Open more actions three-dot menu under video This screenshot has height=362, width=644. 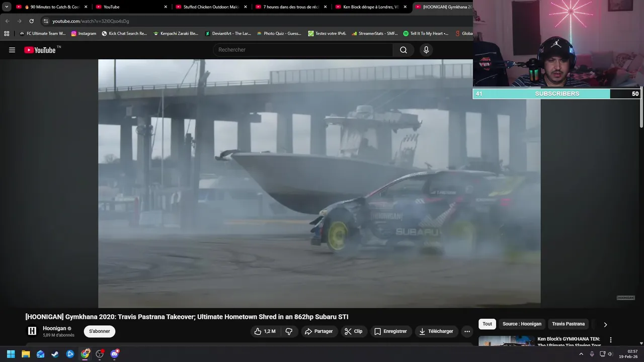coord(467,331)
